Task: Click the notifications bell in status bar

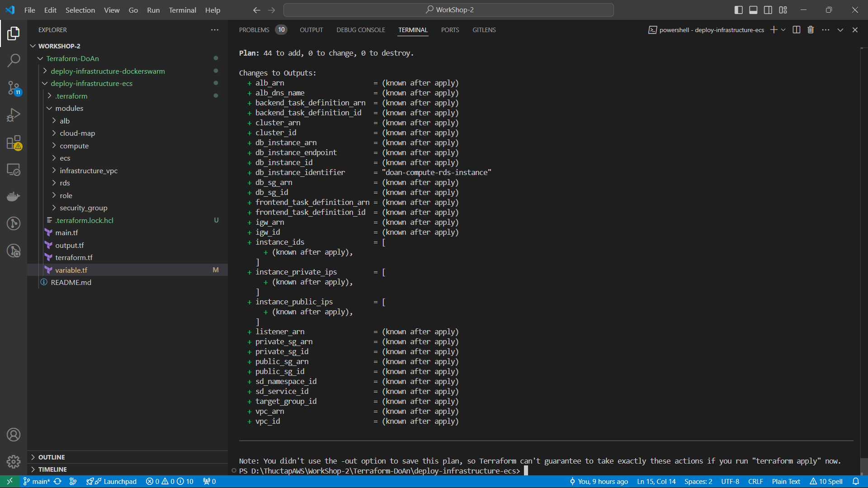Action: point(856,482)
